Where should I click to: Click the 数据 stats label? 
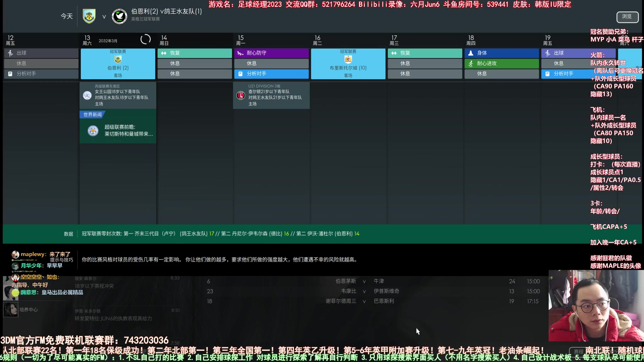(x=69, y=234)
